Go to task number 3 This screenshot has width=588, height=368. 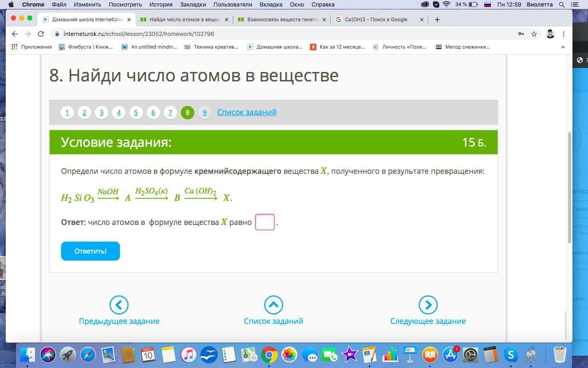tap(102, 112)
